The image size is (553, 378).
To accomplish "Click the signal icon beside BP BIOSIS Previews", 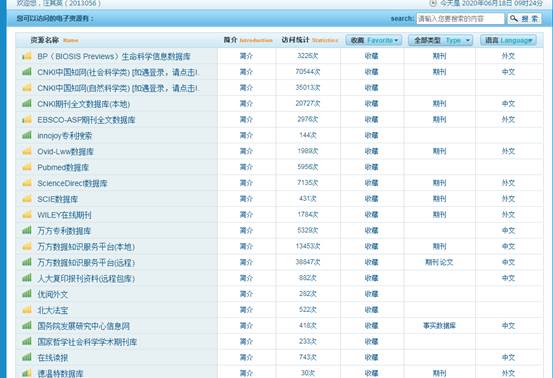I will click(27, 56).
